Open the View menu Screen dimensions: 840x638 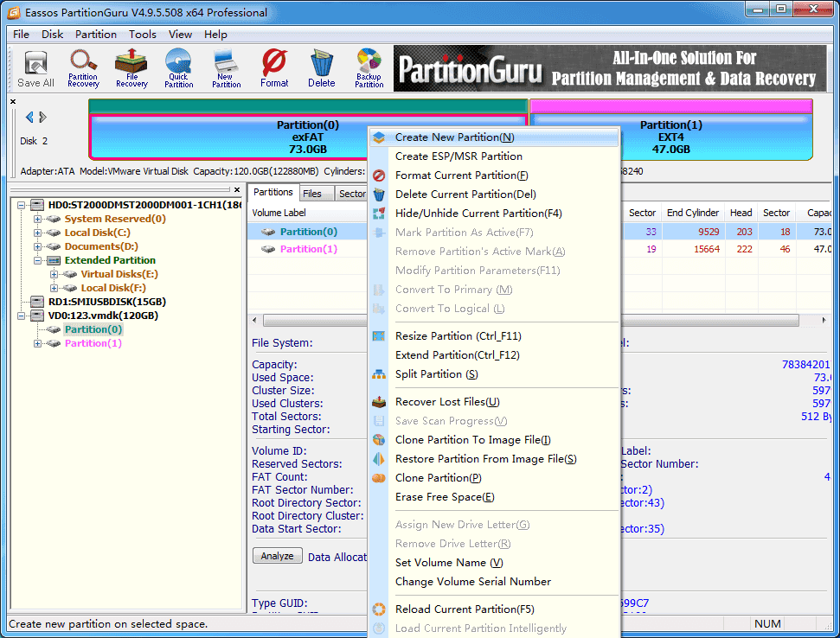(180, 35)
